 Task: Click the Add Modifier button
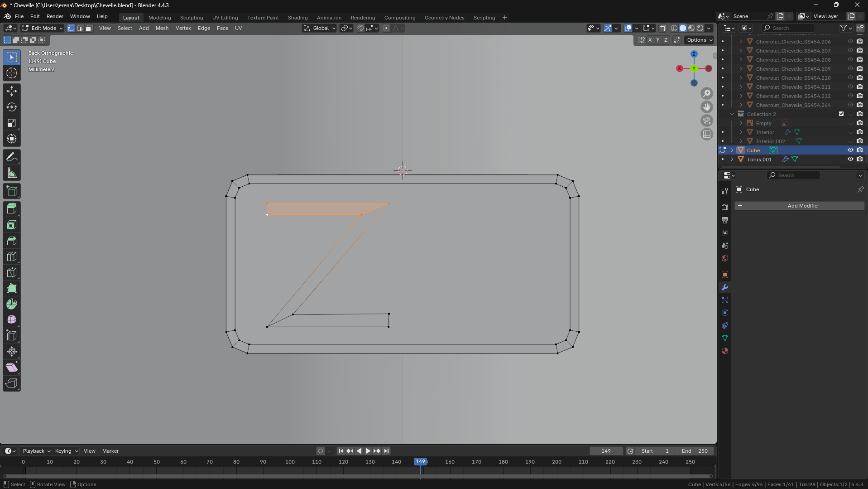click(x=799, y=206)
